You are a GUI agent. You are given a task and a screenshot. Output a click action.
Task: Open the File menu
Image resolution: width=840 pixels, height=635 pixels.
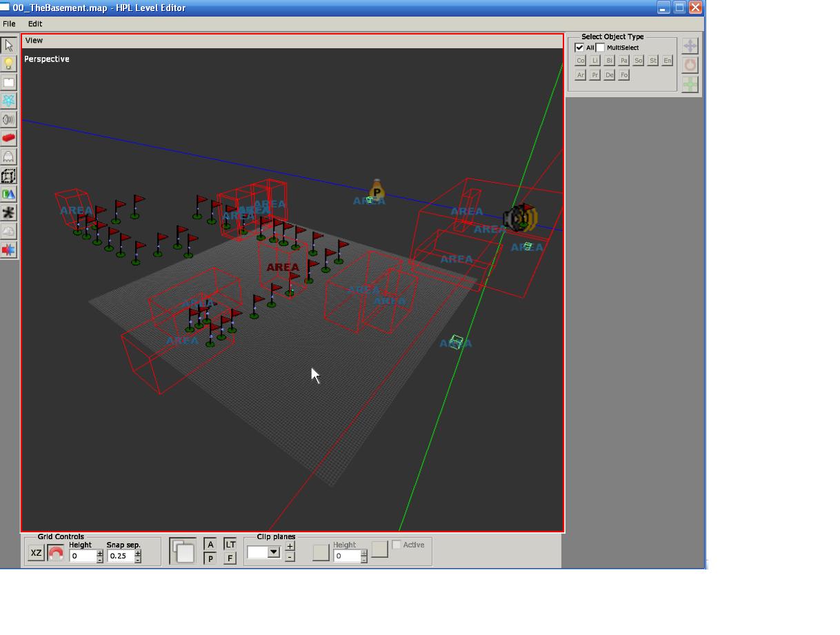click(9, 23)
